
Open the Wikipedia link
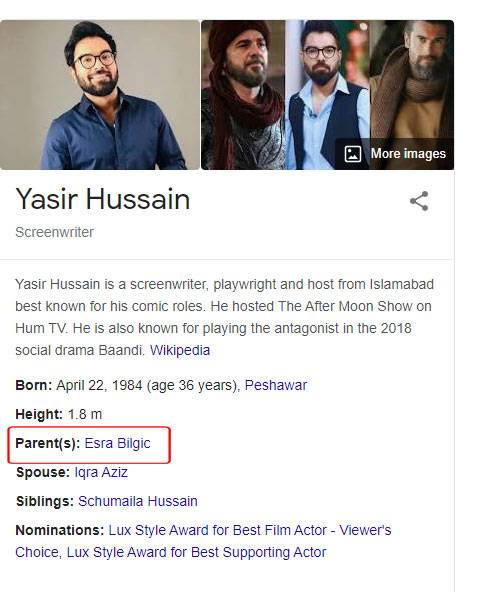pos(180,350)
